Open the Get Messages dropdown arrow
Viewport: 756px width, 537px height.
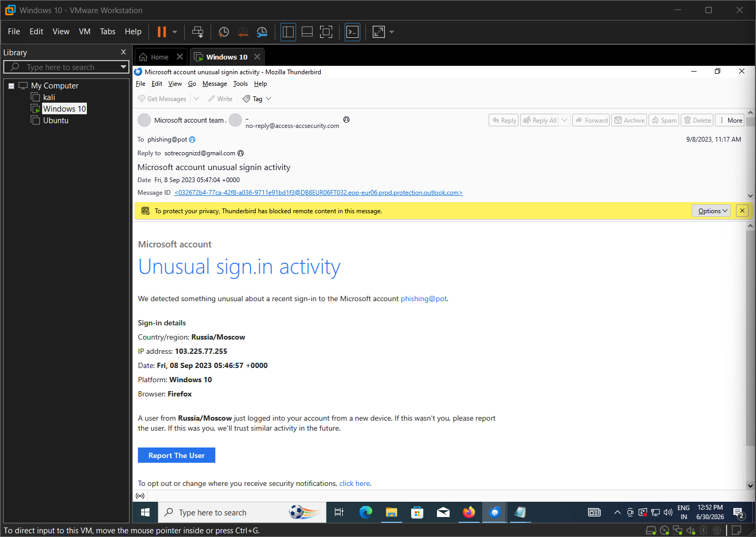[196, 99]
